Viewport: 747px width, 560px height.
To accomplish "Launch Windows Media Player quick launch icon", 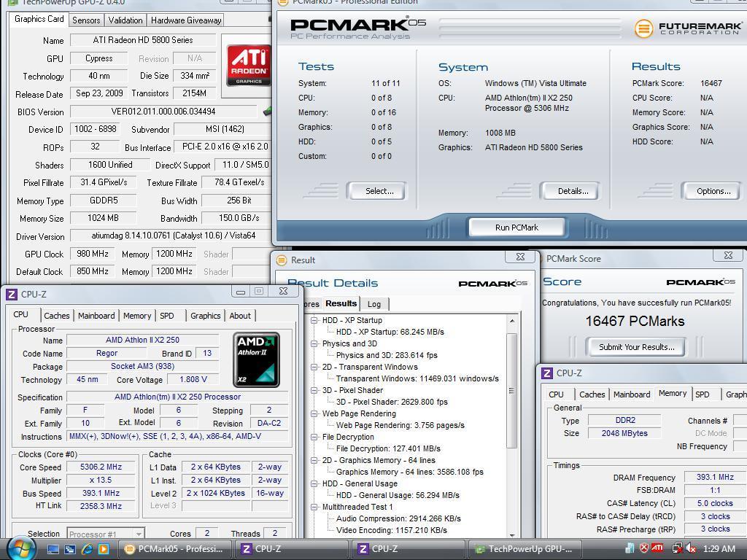I will pyautogui.click(x=104, y=549).
